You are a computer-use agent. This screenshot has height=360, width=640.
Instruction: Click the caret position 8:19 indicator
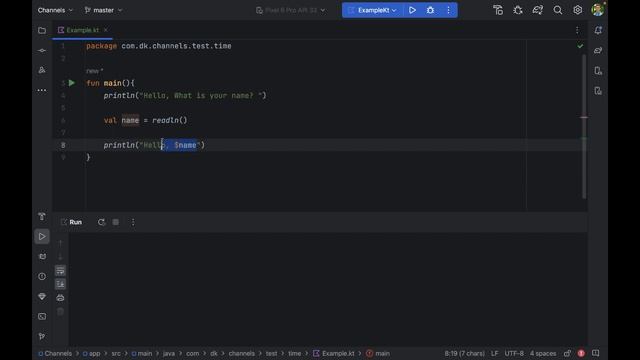[464, 353]
